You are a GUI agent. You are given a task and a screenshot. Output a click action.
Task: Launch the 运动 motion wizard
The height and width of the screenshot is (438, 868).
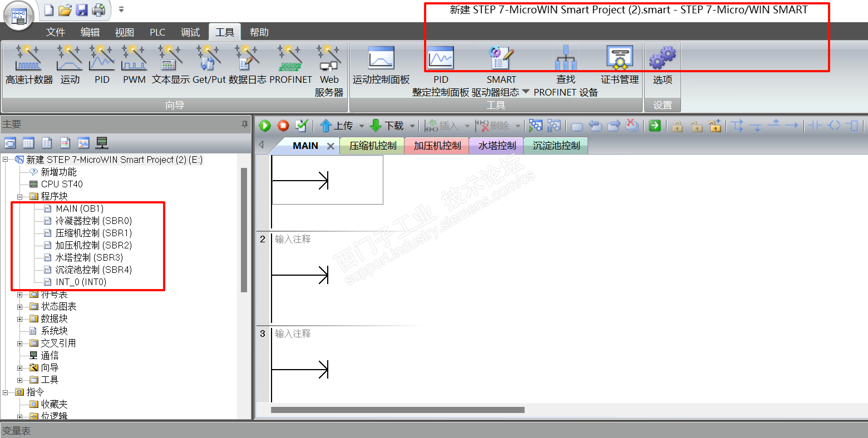[x=70, y=65]
